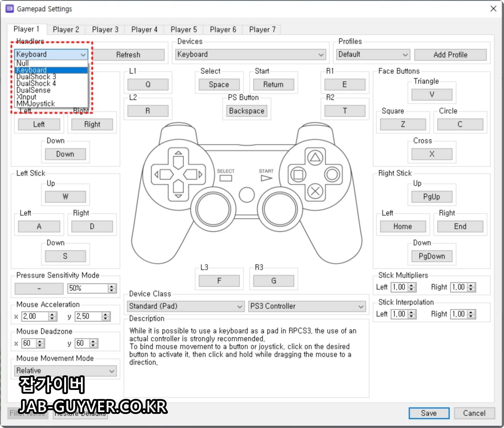
Task: Rebind Right Stick Right mapped to End
Action: (460, 226)
